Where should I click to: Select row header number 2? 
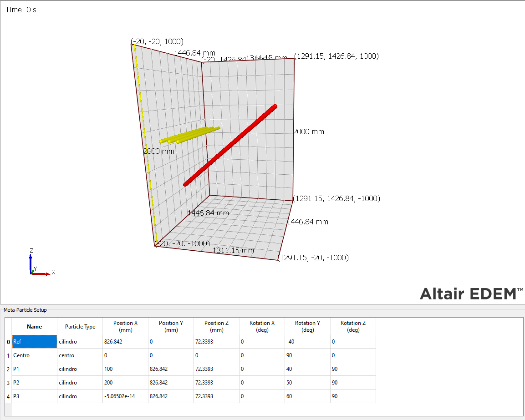[8, 369]
